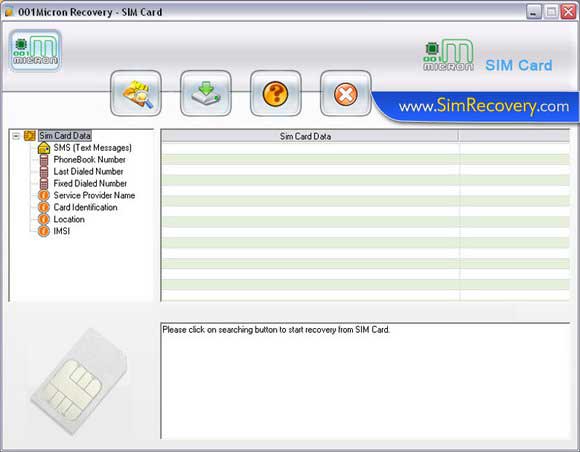Choose Service Provider Name in tree
The width and height of the screenshot is (580, 452).
click(94, 195)
